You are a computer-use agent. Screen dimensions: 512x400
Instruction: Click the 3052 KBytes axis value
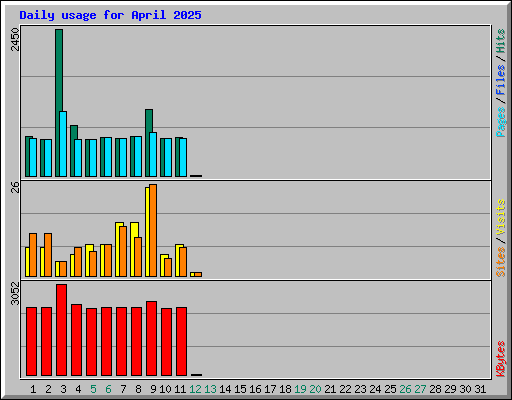pos(15,294)
